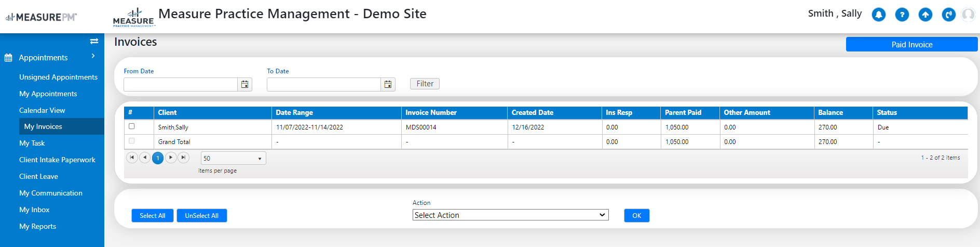Open Client Intake Paperwork in sidebar

[57, 160]
